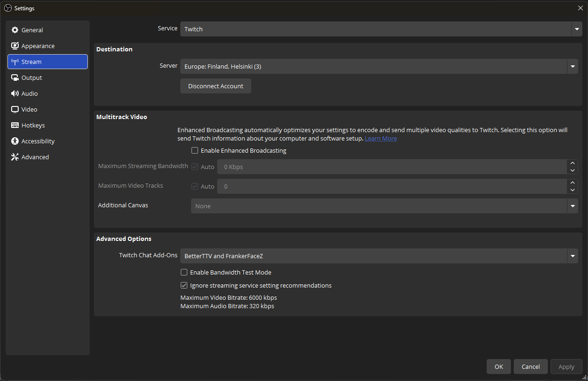
Task: Increase Maximum Streaming Bandwidth with up arrow
Action: pos(573,163)
